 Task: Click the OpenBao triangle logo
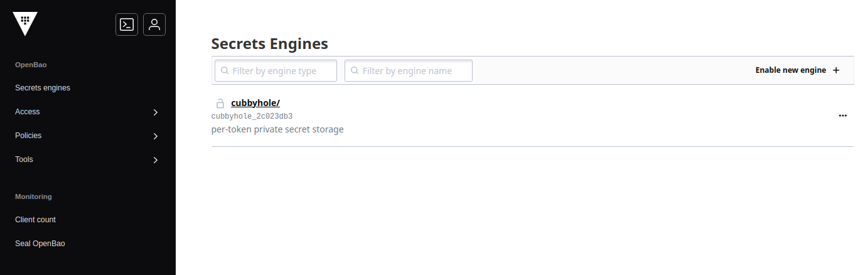25,23
